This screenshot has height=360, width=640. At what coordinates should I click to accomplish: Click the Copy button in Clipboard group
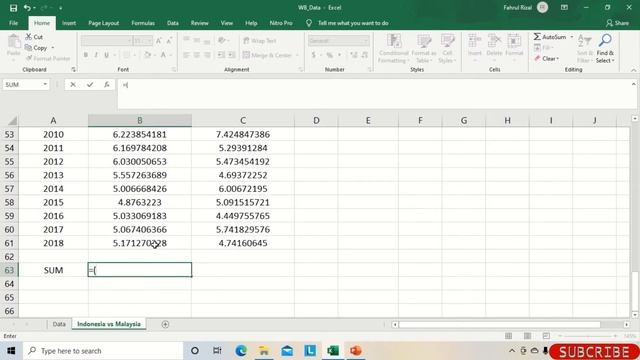[36, 48]
